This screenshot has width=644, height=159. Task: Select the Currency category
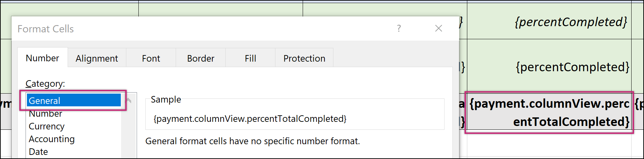pyautogui.click(x=47, y=126)
